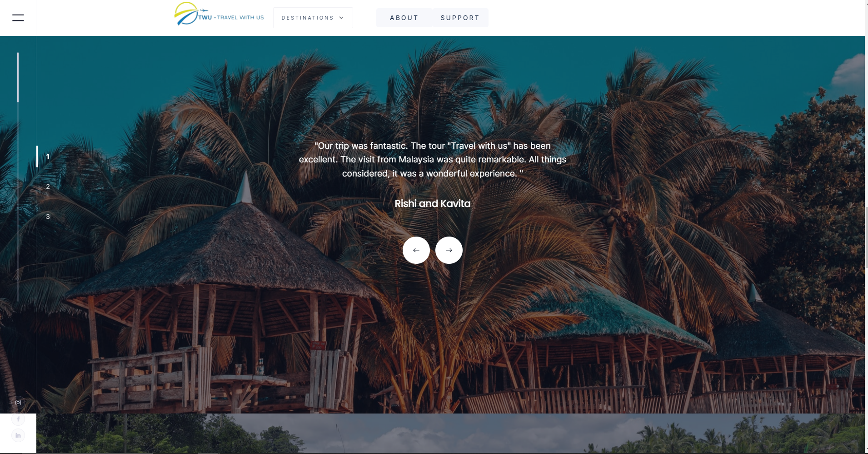
Task: Click the TWU Travel With Us logo
Action: (x=219, y=15)
